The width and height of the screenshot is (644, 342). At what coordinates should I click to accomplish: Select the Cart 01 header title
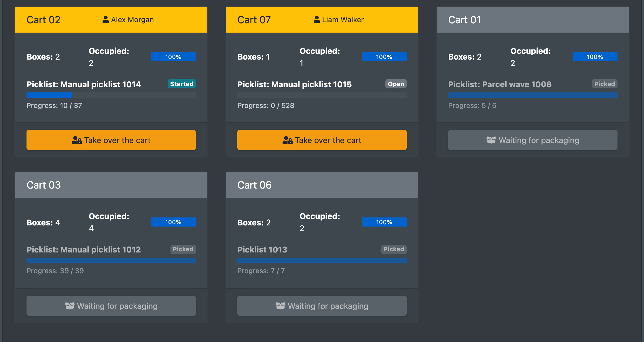point(464,20)
